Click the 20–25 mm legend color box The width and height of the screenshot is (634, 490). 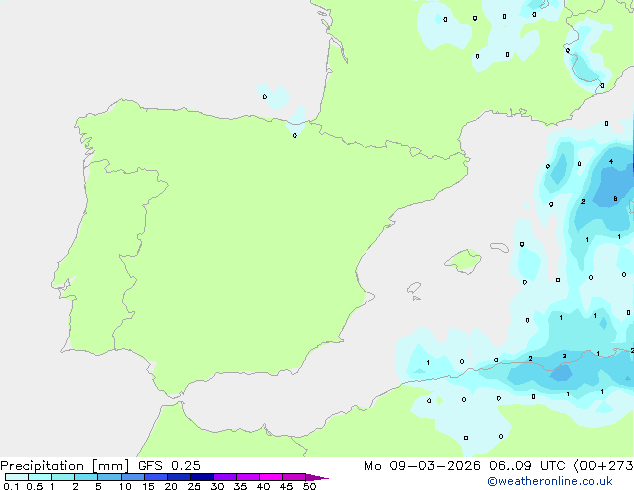(179, 477)
